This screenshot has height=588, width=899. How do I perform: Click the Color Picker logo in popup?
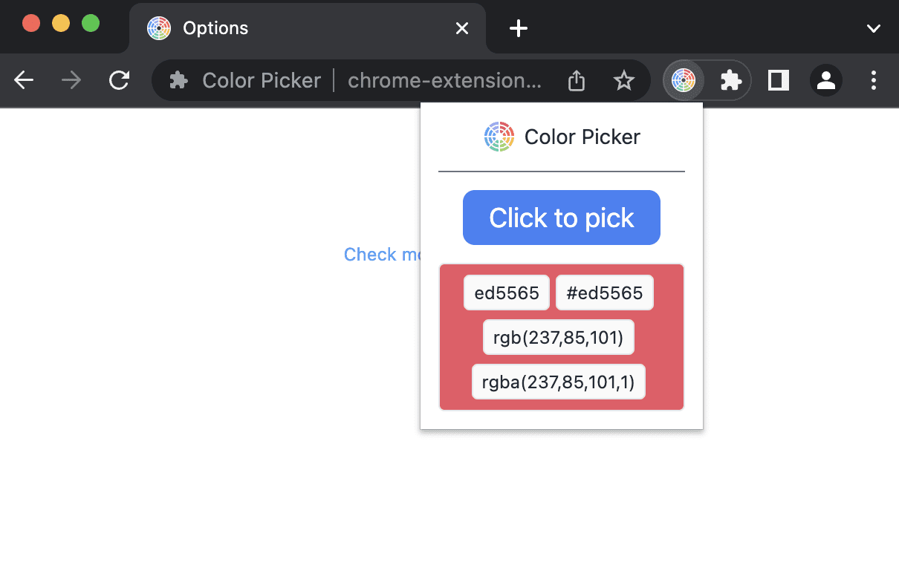pos(499,137)
